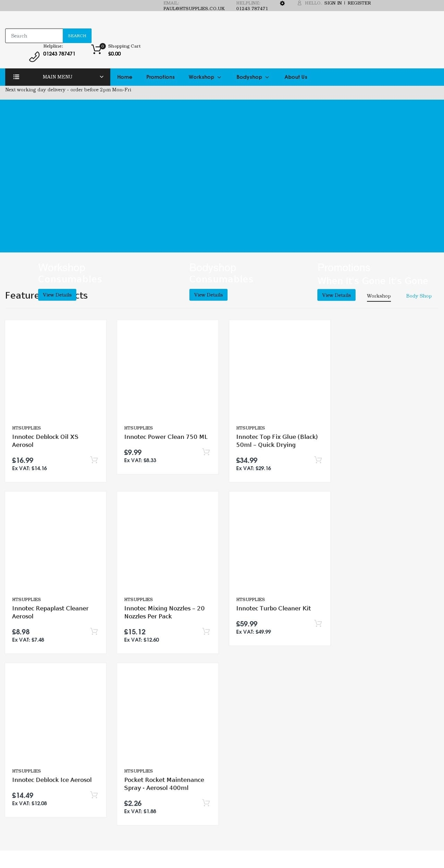Open Innotec Power Clean 750 ML product title
The height and width of the screenshot is (868, 444).
pyautogui.click(x=166, y=437)
